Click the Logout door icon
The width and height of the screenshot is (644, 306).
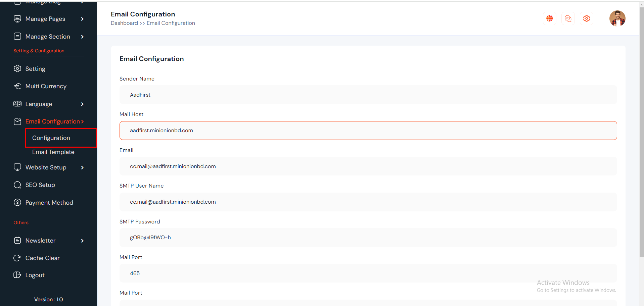tap(17, 275)
